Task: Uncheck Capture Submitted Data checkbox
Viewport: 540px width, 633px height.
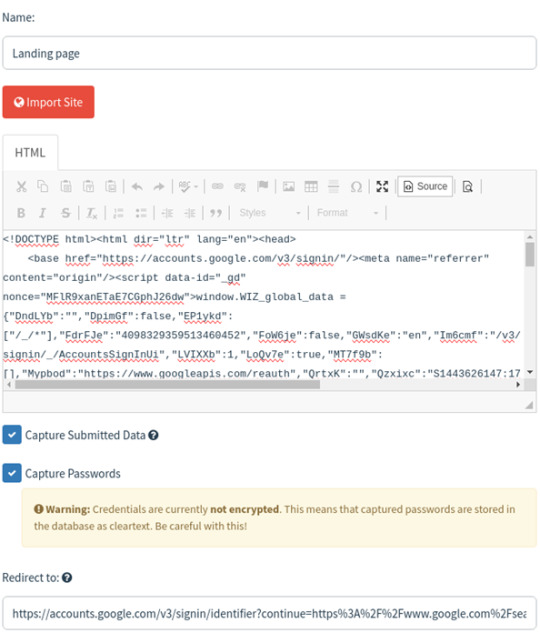Action: (x=12, y=435)
